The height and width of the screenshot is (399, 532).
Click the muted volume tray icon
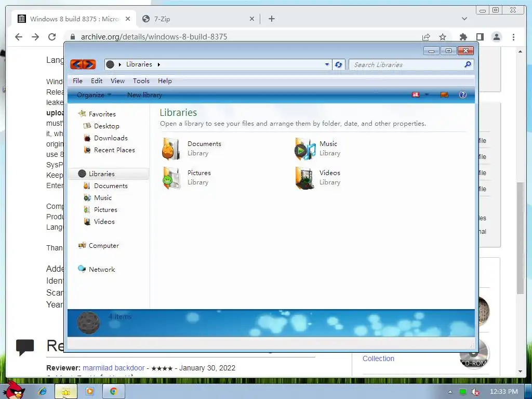[475, 392]
